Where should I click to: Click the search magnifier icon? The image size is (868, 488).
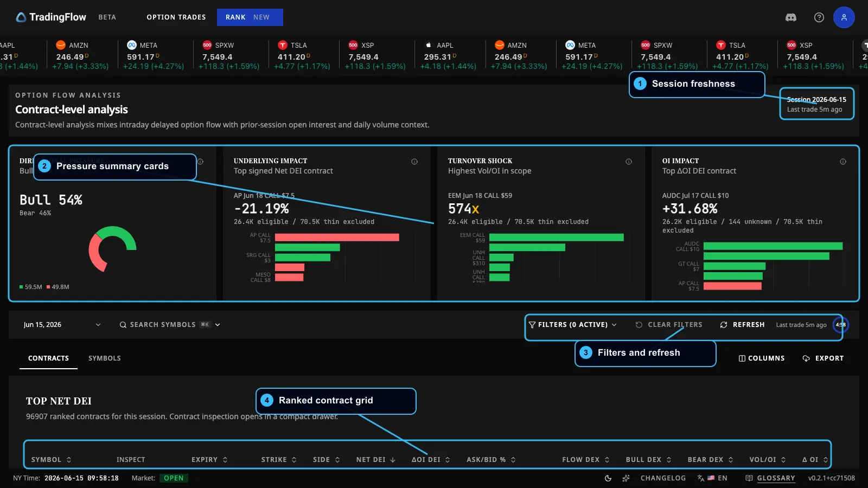click(x=123, y=325)
